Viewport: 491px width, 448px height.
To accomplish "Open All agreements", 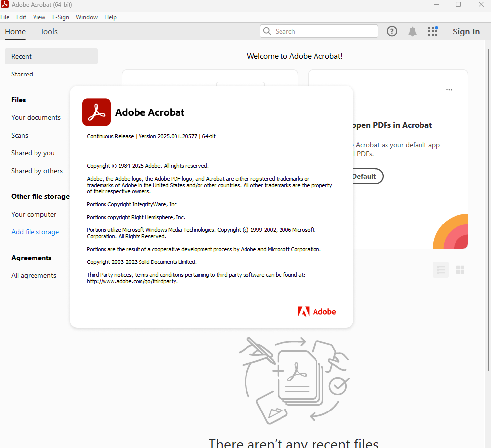I will (34, 276).
